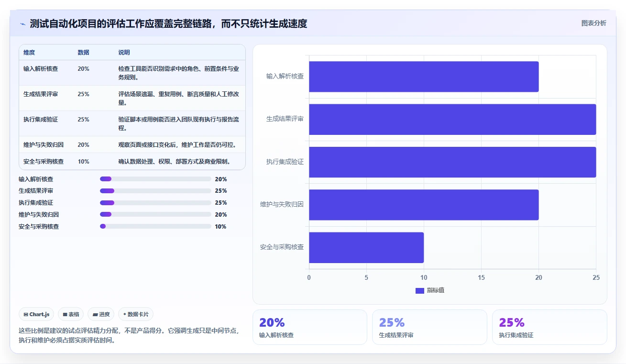626x364 pixels.
Task: Click the description starting 验证脚本或用例
Action: [x=179, y=124]
